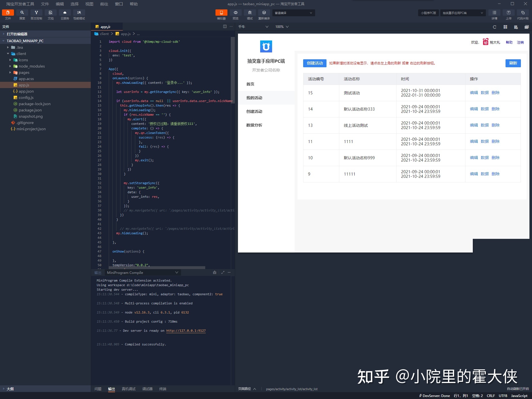Open app.json in the file tree
532x399 pixels.
tap(26, 91)
